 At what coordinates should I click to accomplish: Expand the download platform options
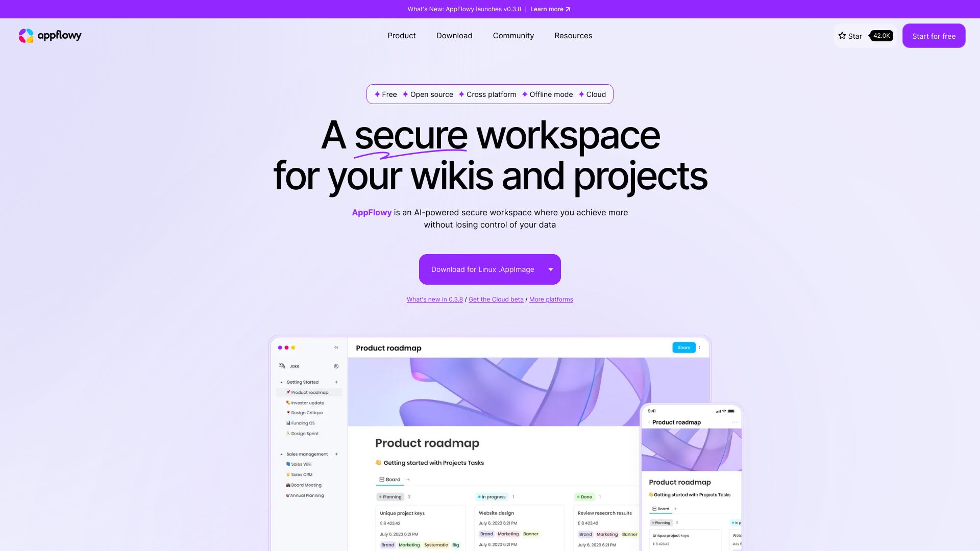click(551, 269)
